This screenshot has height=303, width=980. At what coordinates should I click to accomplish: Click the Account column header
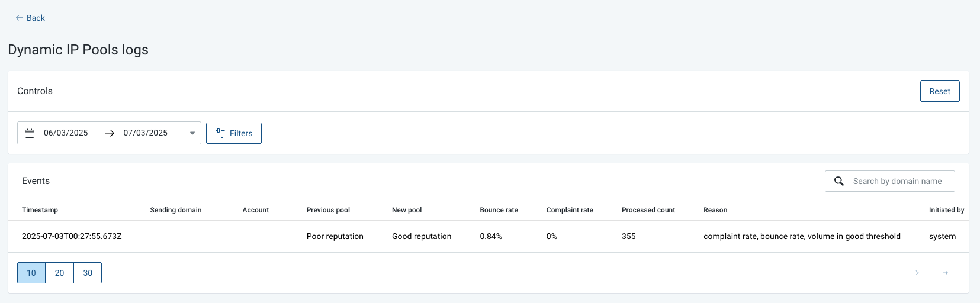pos(256,210)
